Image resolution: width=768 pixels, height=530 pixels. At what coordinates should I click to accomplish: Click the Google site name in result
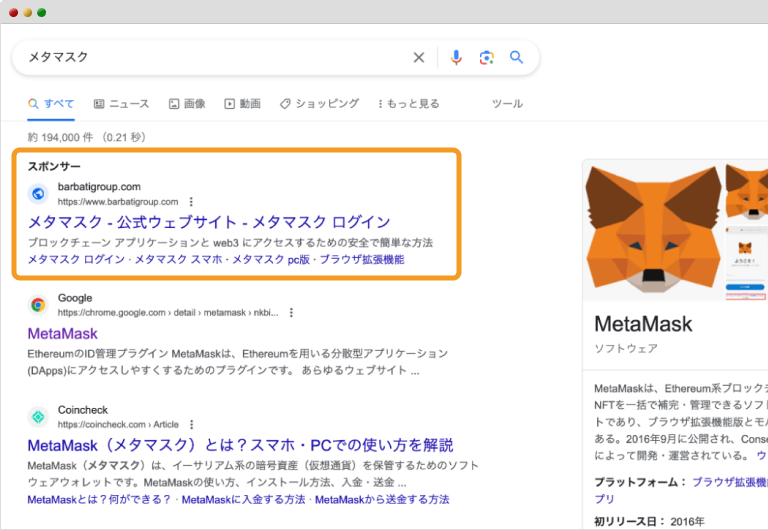coord(75,298)
